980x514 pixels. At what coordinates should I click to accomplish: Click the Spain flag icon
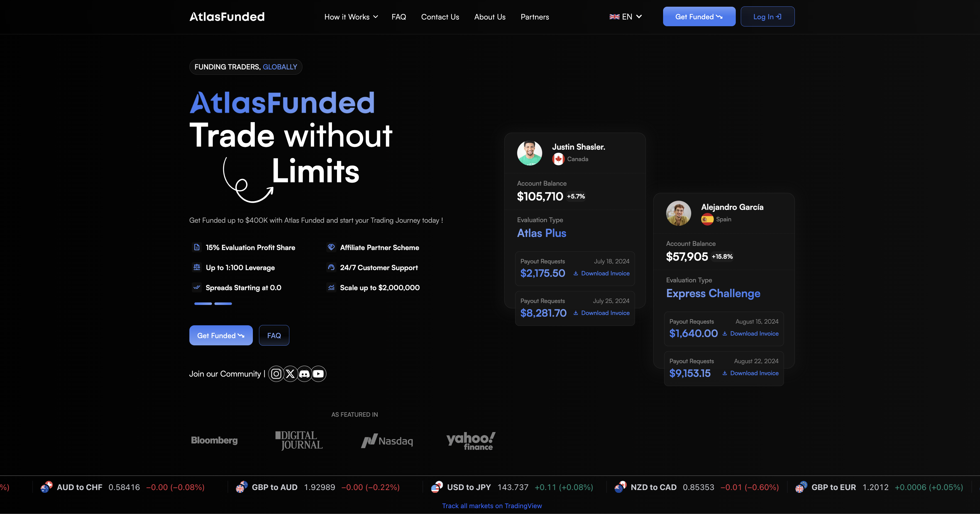(x=707, y=219)
